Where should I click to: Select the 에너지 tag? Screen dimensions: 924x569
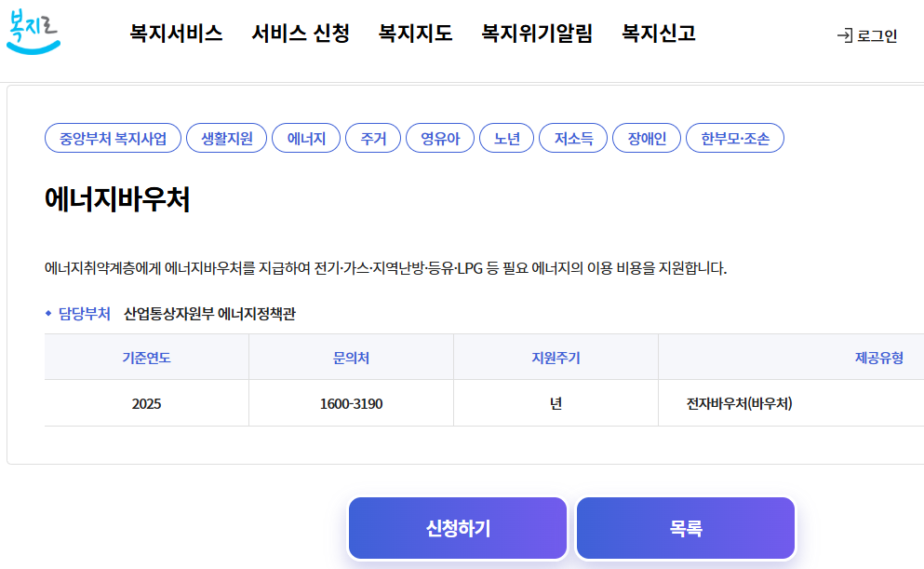(x=306, y=138)
